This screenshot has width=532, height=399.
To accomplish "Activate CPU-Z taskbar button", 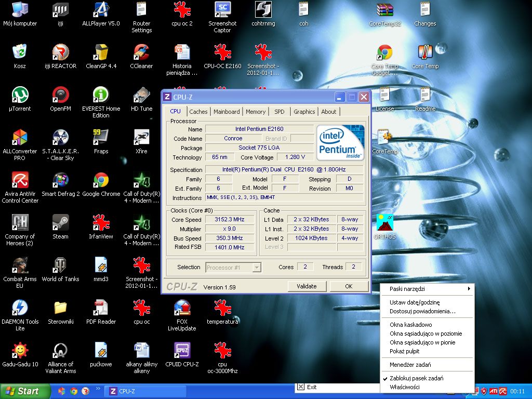I will coord(145,391).
